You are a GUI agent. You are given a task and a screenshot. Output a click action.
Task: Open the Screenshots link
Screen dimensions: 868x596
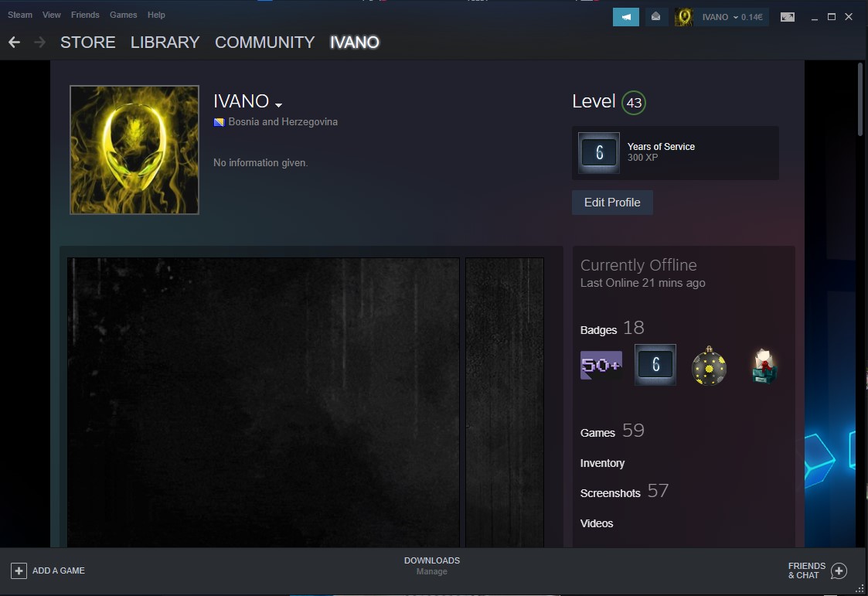(x=610, y=493)
